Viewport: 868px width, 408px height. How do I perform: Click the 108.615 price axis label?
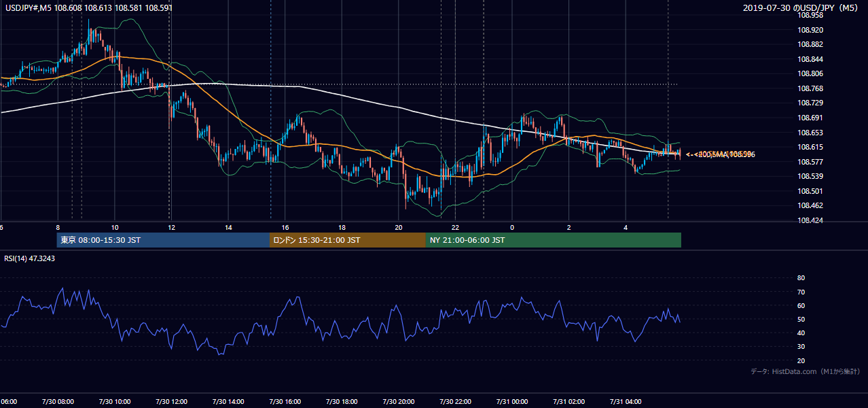(810, 147)
